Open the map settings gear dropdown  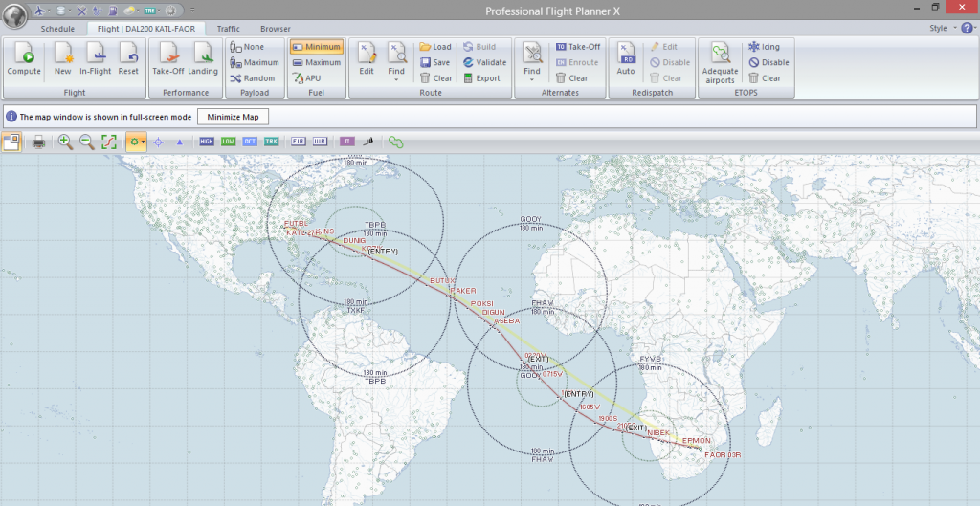[136, 143]
